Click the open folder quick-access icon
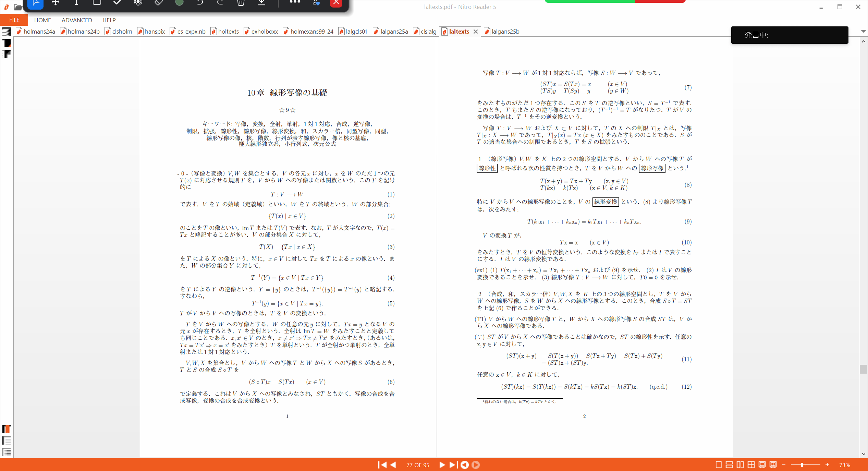 pos(18,7)
